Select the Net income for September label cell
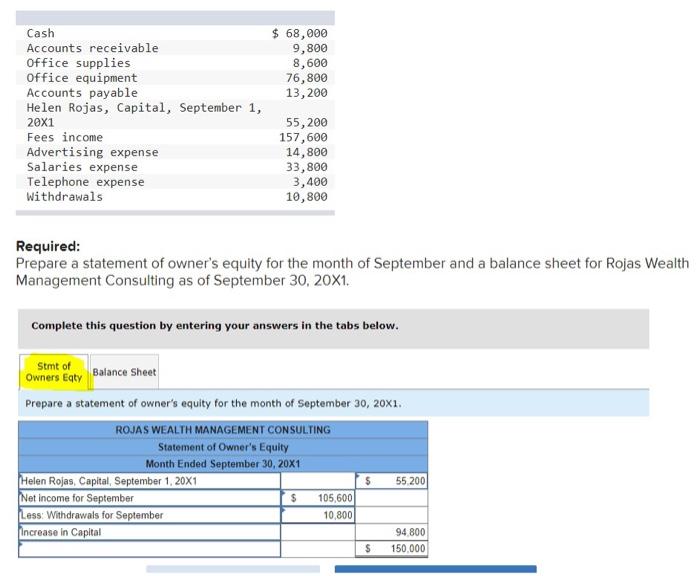700x576 pixels. pyautogui.click(x=150, y=498)
